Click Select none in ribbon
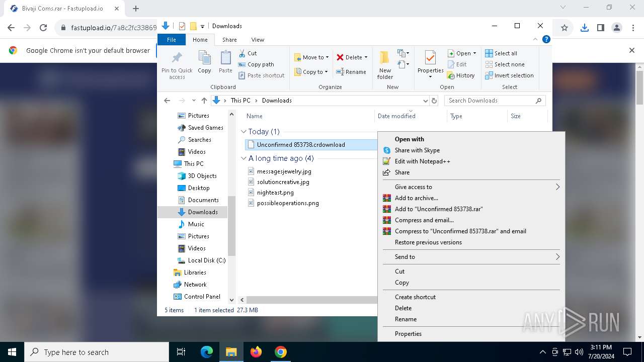 point(505,64)
